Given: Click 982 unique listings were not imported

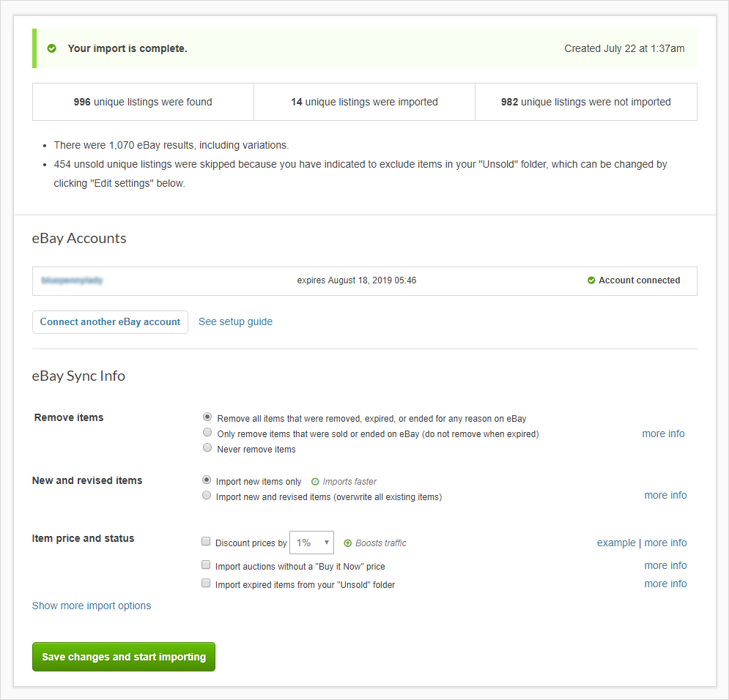Looking at the screenshot, I should (x=586, y=102).
